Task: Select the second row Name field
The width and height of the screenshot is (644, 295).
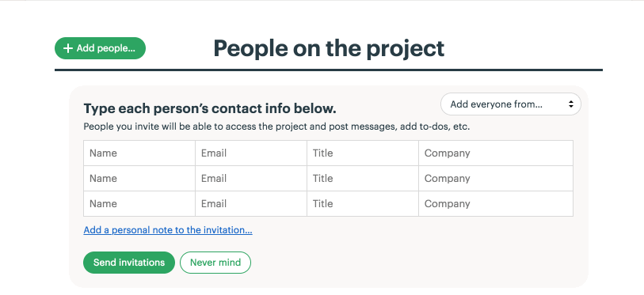Action: [139, 179]
